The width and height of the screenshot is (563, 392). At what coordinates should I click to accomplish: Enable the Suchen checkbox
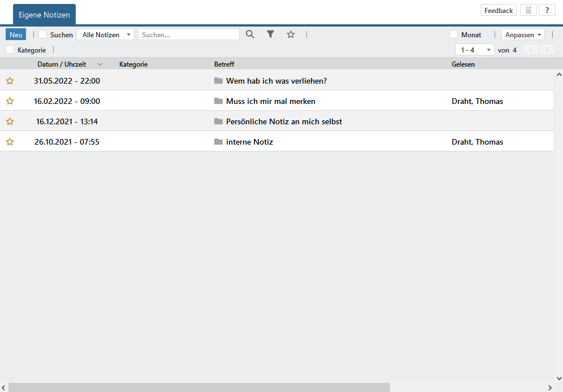coord(43,34)
